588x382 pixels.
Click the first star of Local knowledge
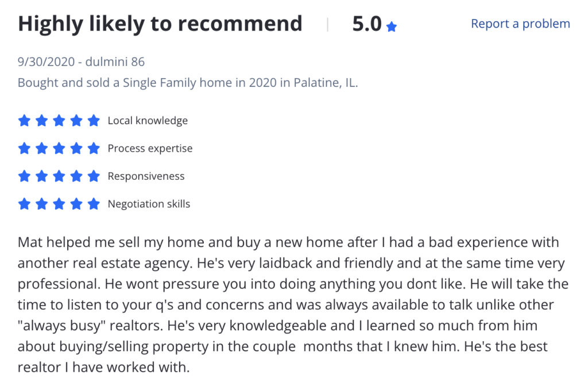click(24, 121)
